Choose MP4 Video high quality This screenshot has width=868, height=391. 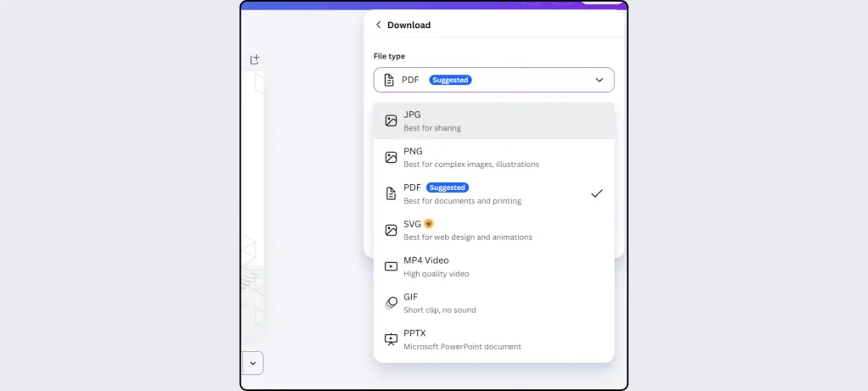(x=494, y=266)
